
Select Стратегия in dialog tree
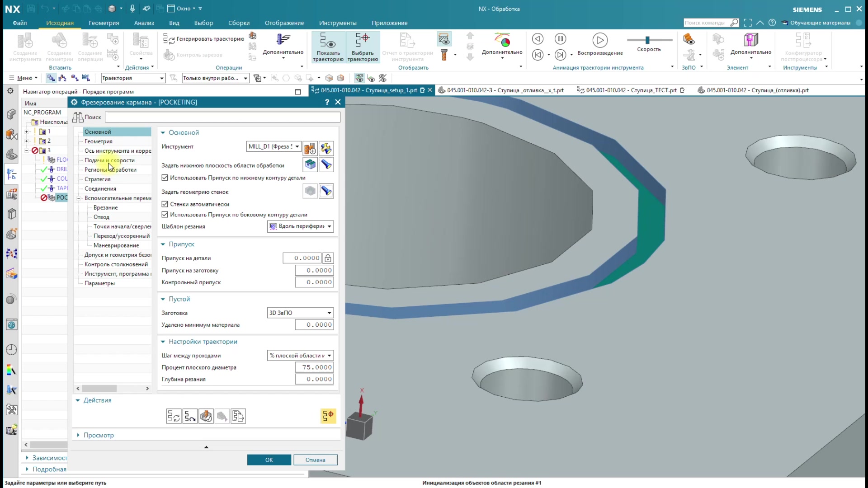[98, 179]
